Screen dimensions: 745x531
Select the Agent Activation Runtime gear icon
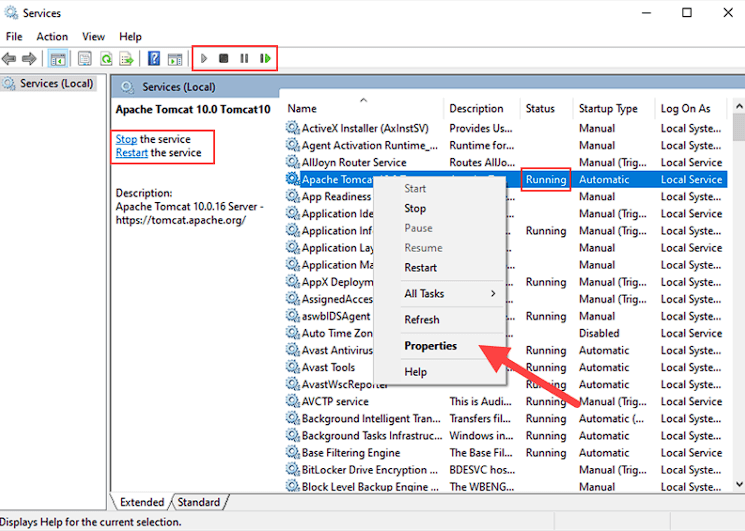(292, 145)
